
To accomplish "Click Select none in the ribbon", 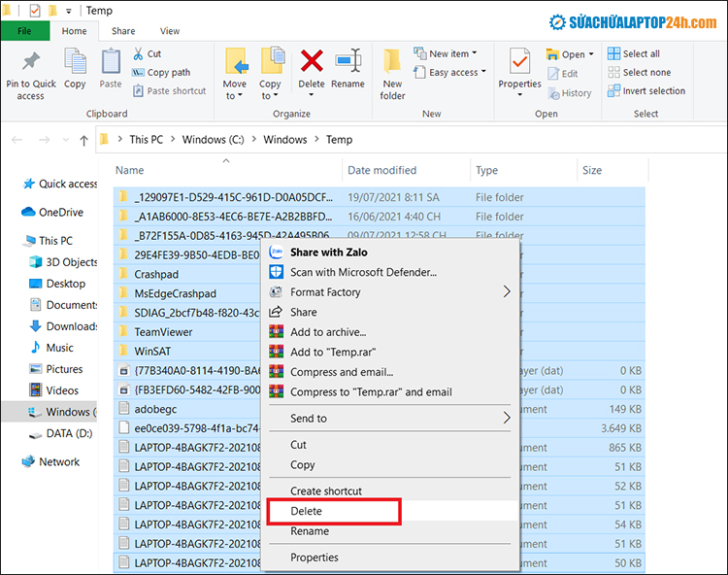I will (640, 73).
